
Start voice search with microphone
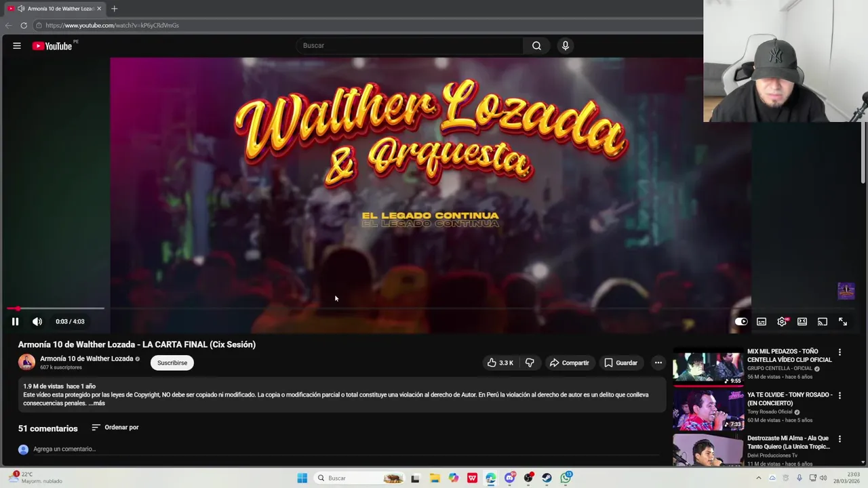tap(565, 45)
